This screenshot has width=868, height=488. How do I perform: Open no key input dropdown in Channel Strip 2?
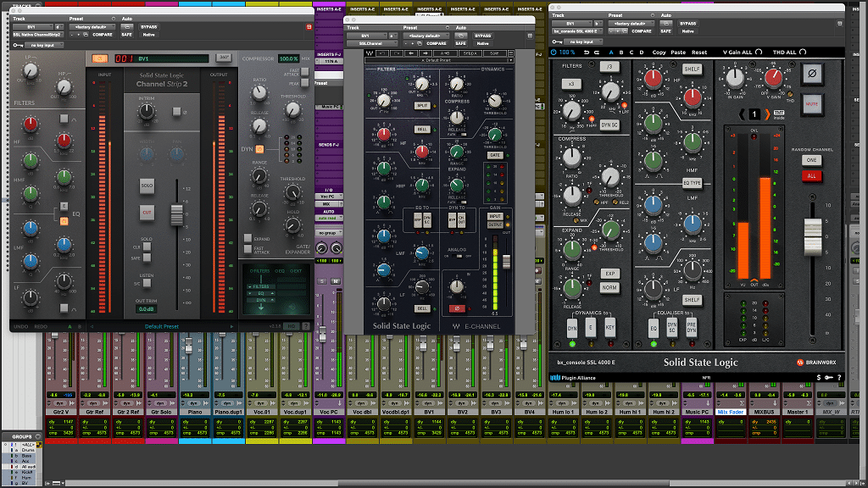coord(44,45)
